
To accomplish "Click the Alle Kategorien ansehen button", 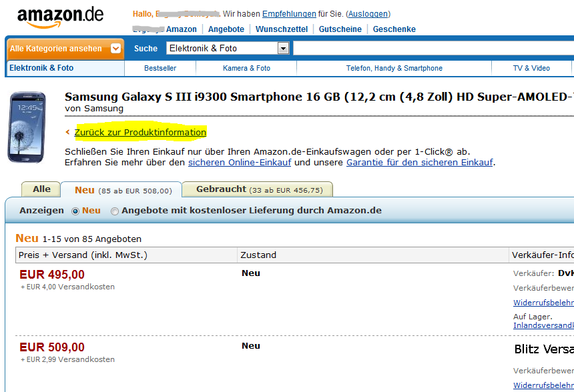I will click(x=65, y=49).
